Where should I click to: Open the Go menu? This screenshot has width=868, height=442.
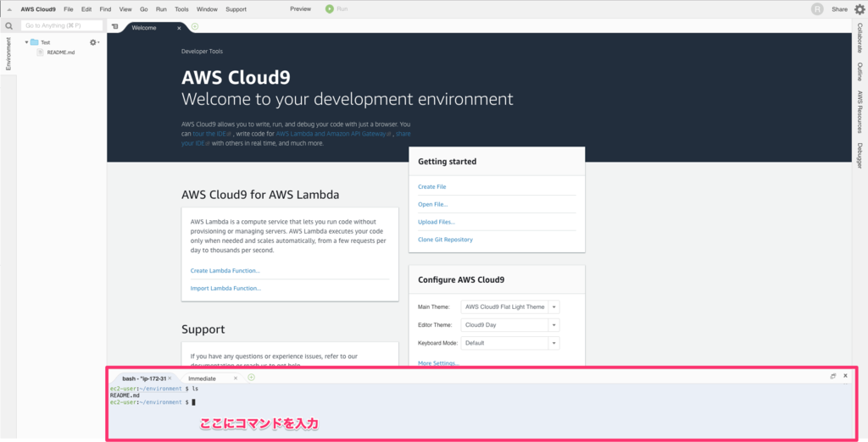point(144,9)
